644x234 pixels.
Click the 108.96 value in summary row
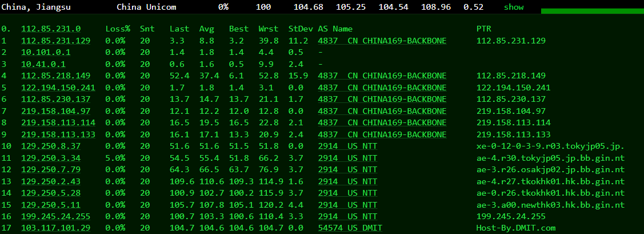coord(436,7)
